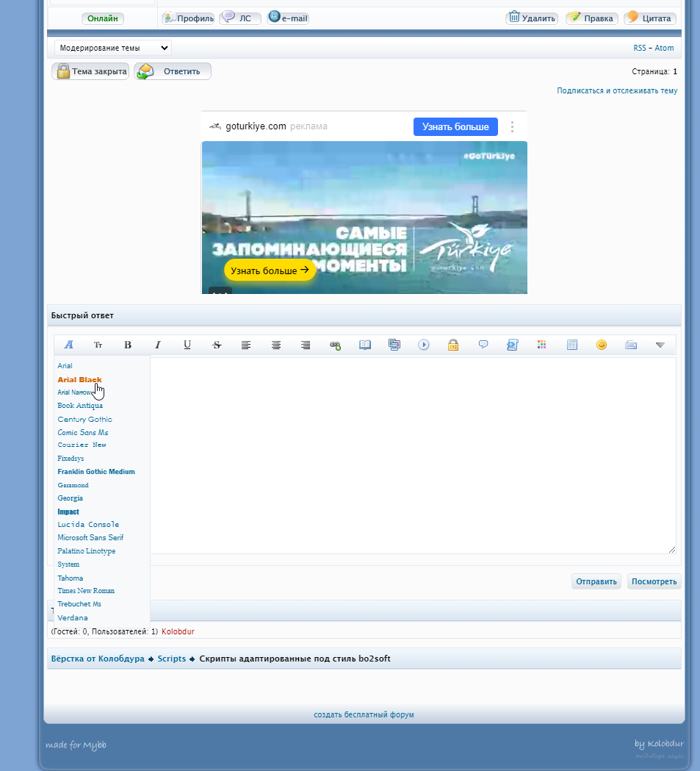Pick Times New Roman font
700x771 pixels.
[x=86, y=591]
